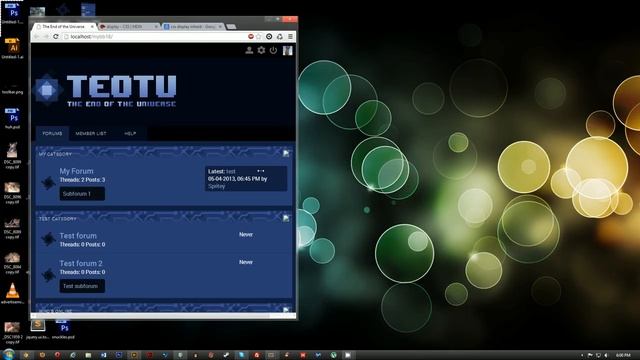This screenshot has height=360, width=640.
Task: Click the TEOTU logo banner
Action: tap(106, 90)
